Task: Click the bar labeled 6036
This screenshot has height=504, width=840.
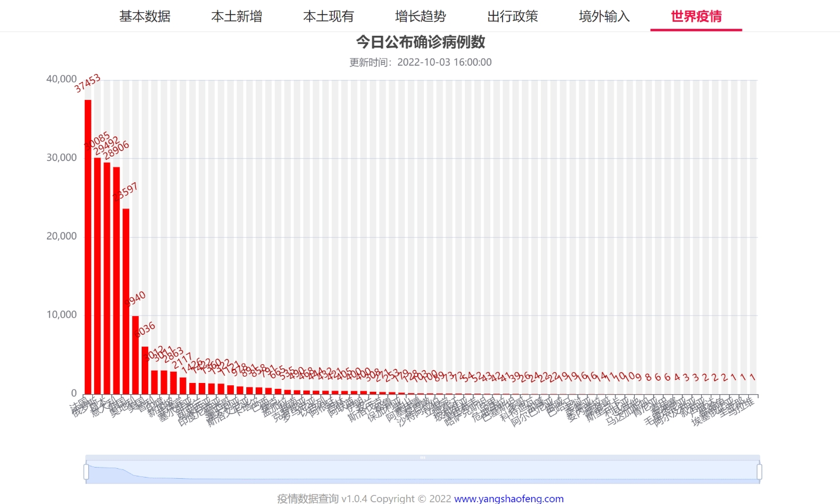Action: [x=145, y=370]
